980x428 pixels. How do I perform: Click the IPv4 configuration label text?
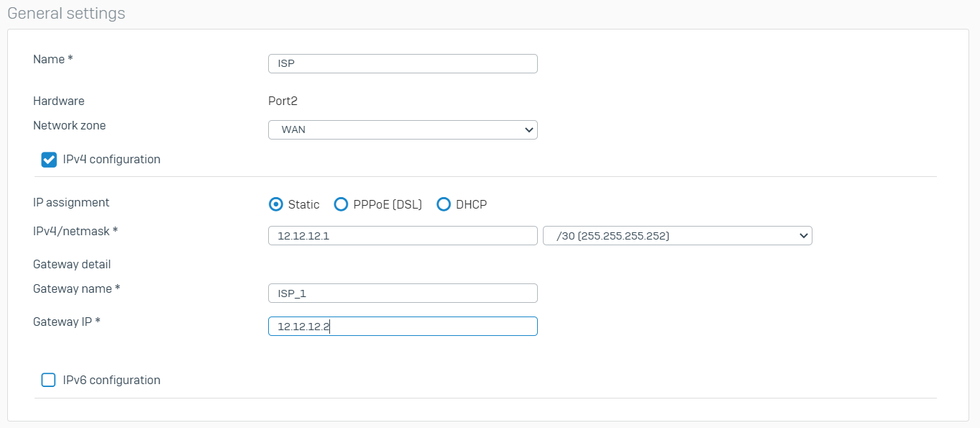[111, 160]
